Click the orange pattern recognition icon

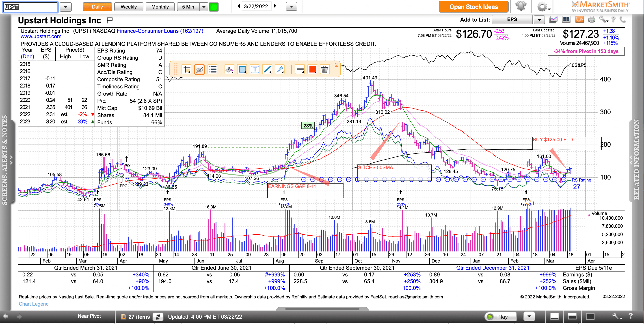tap(579, 20)
